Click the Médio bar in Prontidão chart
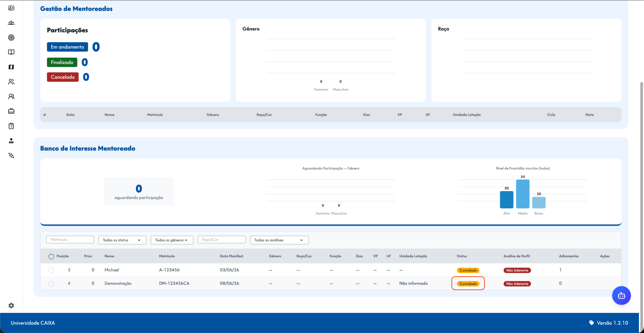Image resolution: width=644 pixels, height=333 pixels. coord(523,194)
